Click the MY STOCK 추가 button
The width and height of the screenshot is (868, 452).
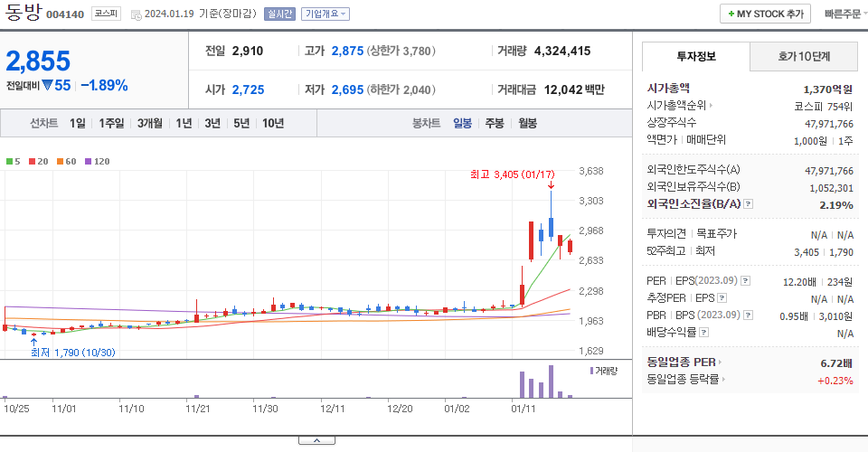pyautogui.click(x=765, y=14)
